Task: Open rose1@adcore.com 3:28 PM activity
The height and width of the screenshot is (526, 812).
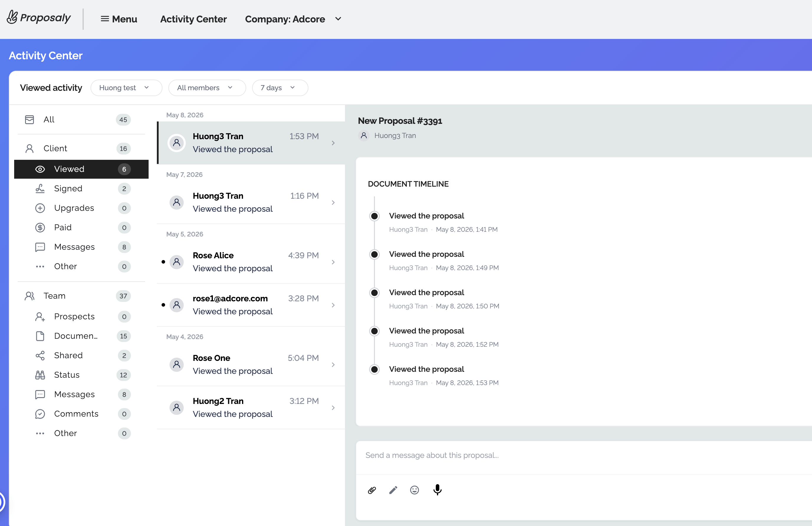Action: pos(251,305)
